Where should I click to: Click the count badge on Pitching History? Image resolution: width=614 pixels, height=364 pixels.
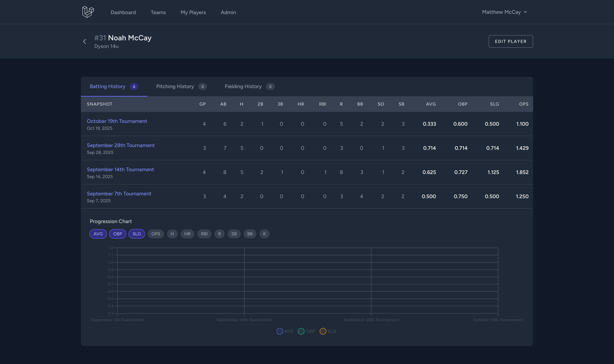[203, 86]
